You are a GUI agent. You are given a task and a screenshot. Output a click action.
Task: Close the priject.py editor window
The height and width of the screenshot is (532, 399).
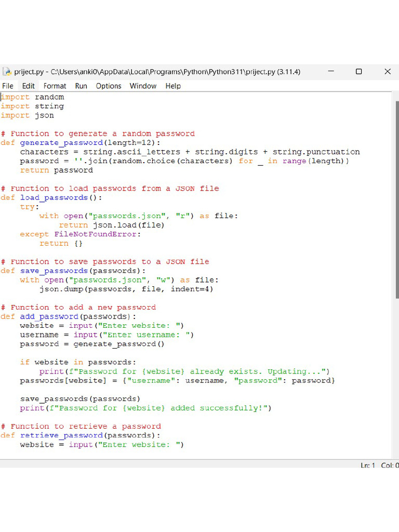[x=387, y=72]
